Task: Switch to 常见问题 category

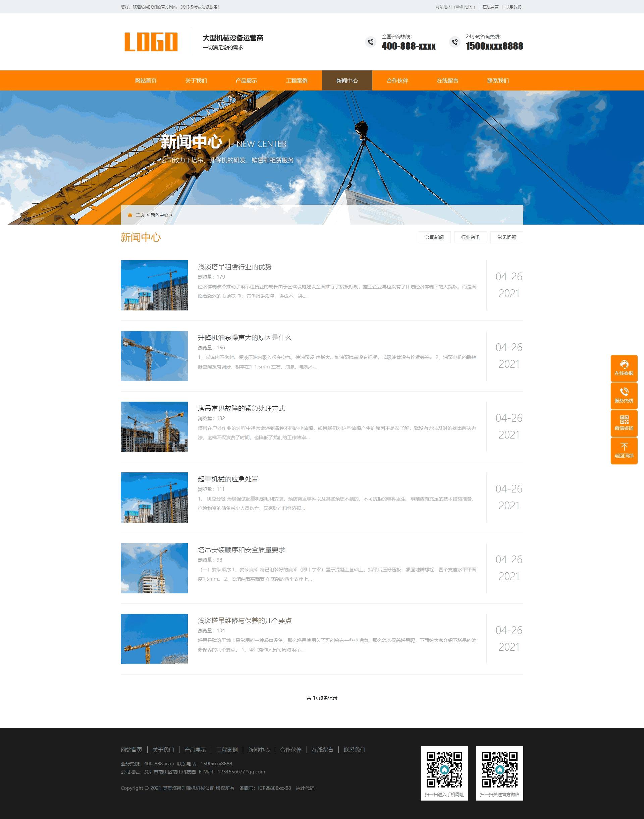Action: click(x=506, y=237)
